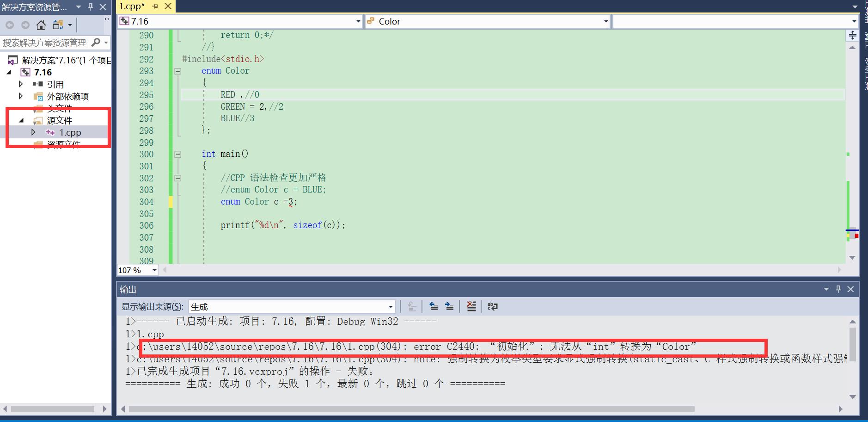Navigate forward in Solution Explorer toolbar
The width and height of the screenshot is (868, 422).
coord(25,25)
